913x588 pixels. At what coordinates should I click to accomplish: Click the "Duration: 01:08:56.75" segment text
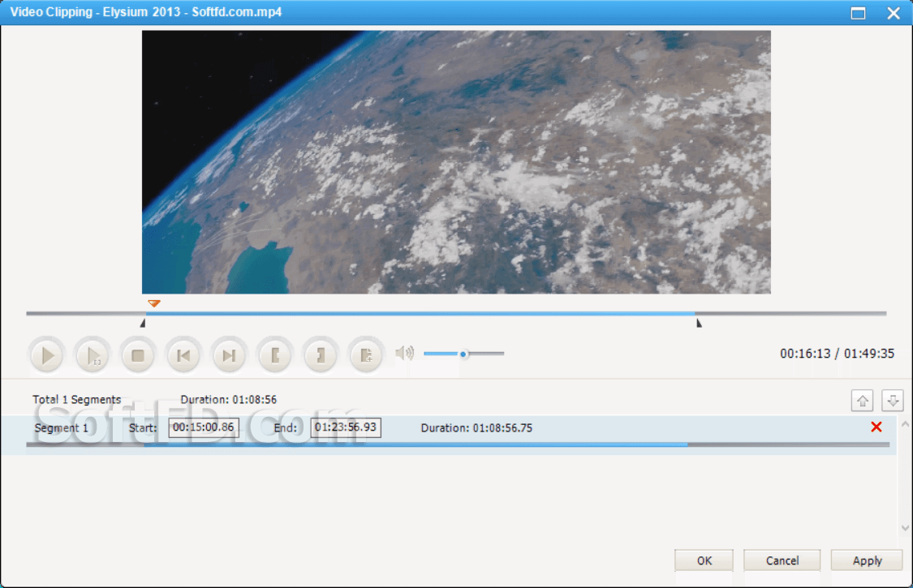click(476, 428)
